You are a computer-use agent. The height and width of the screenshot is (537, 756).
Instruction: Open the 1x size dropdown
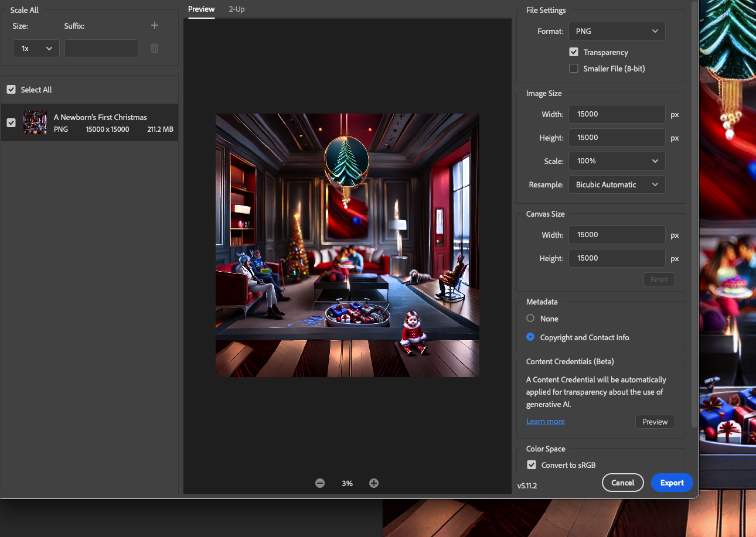[x=36, y=49]
